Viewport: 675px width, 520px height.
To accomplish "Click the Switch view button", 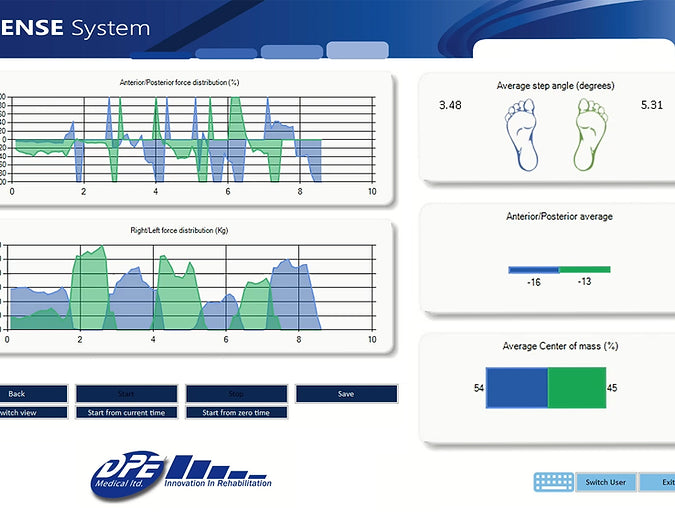I will coord(32,413).
